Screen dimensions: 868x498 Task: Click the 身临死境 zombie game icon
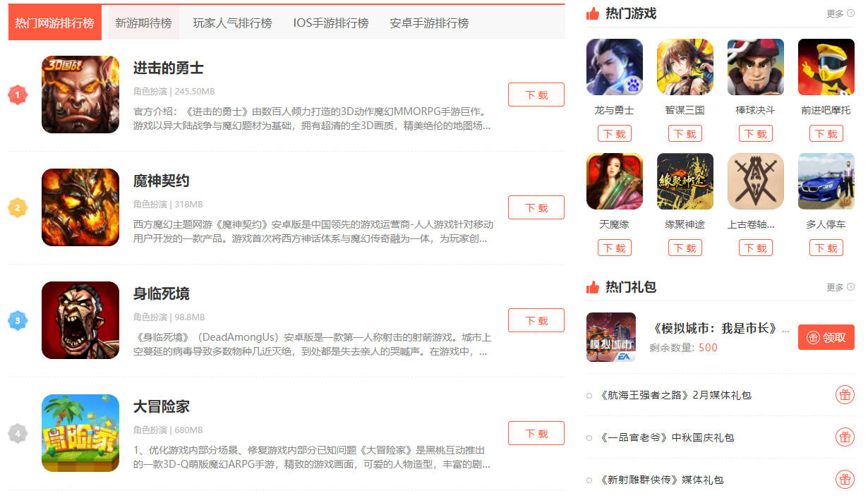[x=80, y=320]
